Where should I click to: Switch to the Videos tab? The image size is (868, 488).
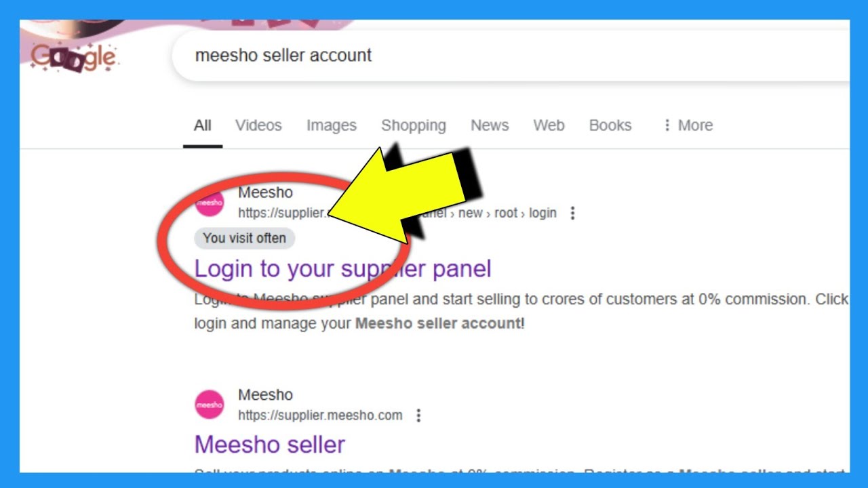[258, 125]
